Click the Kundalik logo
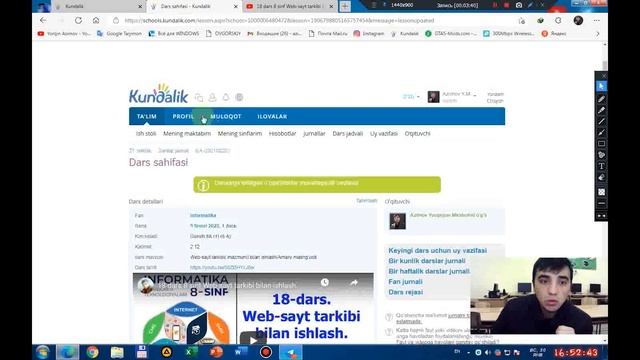 [x=158, y=94]
